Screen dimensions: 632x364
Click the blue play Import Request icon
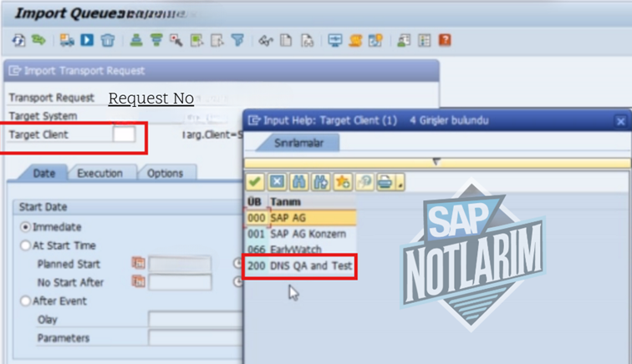click(x=87, y=40)
